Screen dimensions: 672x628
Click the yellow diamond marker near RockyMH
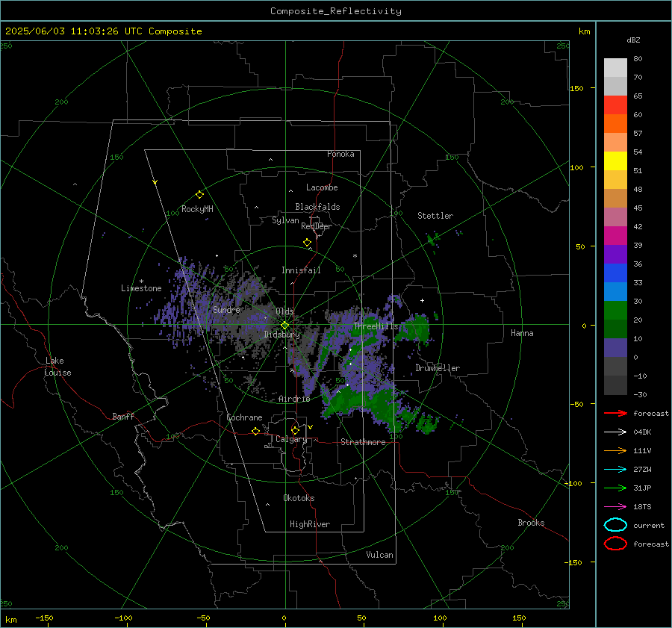[199, 195]
